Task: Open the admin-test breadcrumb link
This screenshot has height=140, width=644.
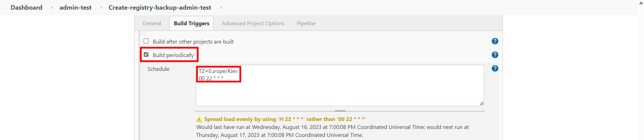Action: tap(76, 8)
